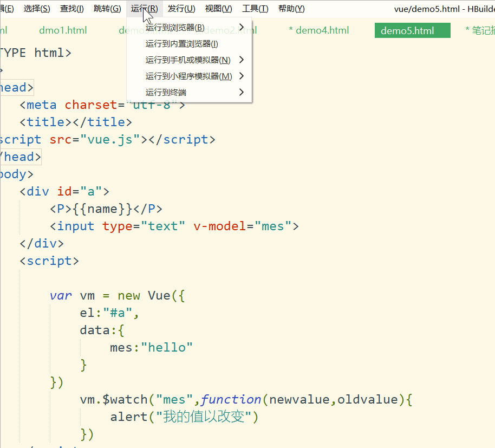Viewport: 495px width, 448px height.
Task: Close the open 运行(R) menu
Action: point(144,9)
